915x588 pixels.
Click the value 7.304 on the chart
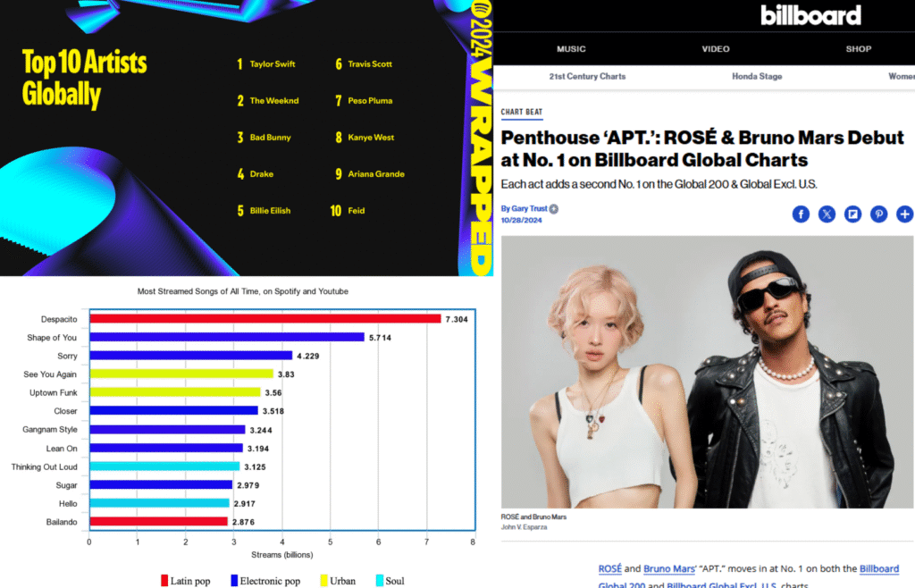pos(457,319)
